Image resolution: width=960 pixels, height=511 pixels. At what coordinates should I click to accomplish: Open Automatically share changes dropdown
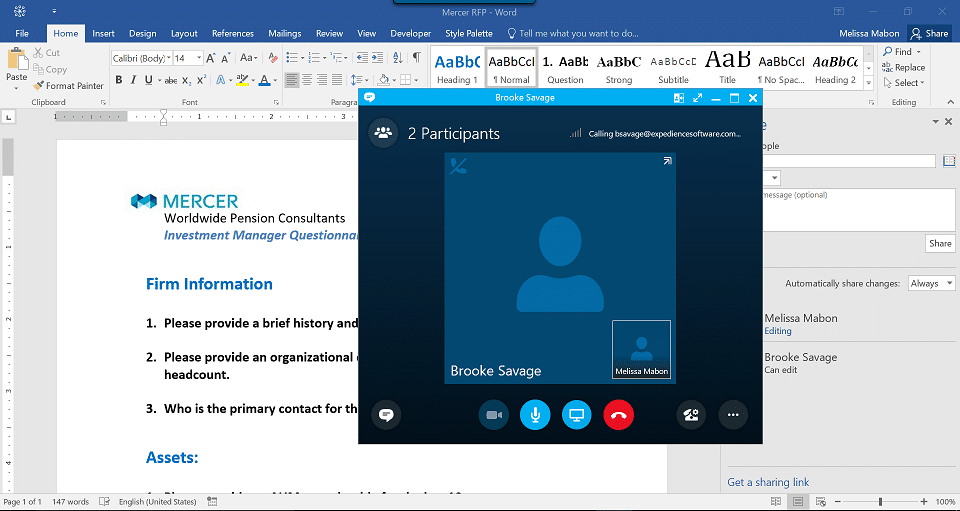[931, 283]
